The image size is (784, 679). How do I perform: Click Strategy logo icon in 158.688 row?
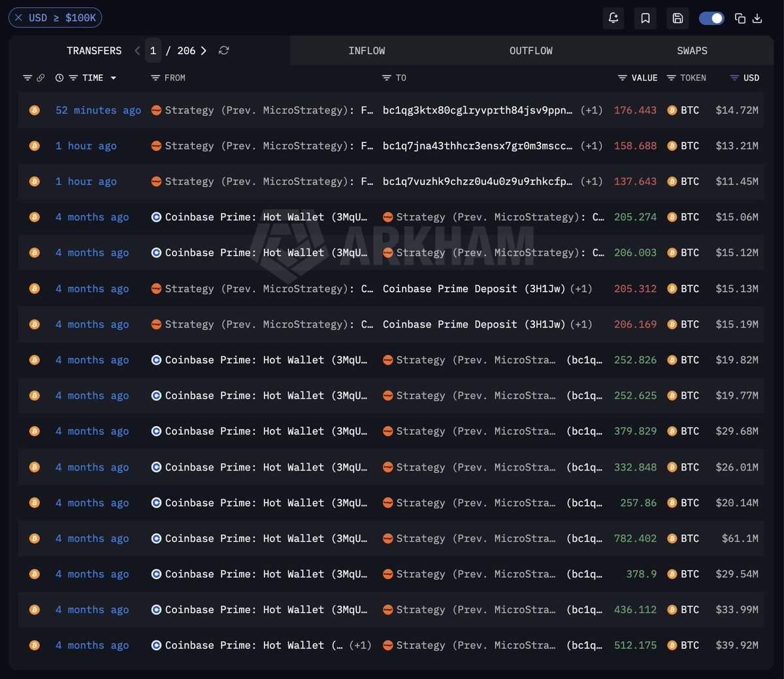(156, 146)
